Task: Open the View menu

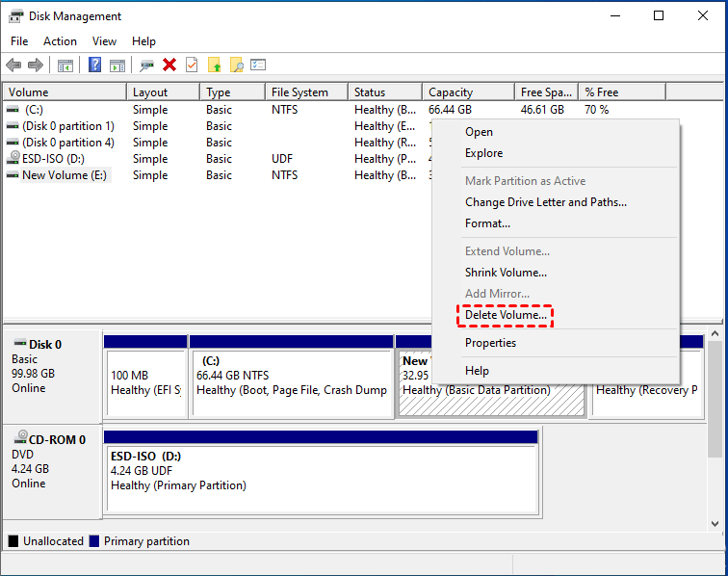Action: (104, 41)
